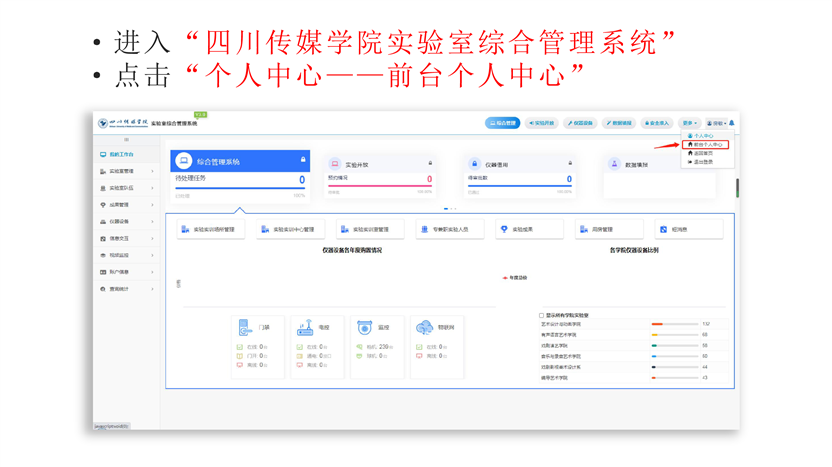Image resolution: width=832 pixels, height=467 pixels.
Task: Select 前台个人中心 from user menu
Action: pos(707,145)
